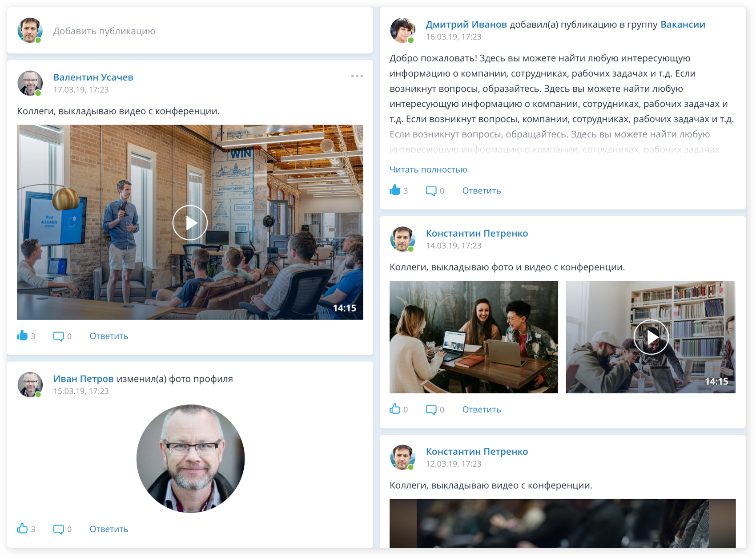Open the Вакансии group link

coord(683,24)
